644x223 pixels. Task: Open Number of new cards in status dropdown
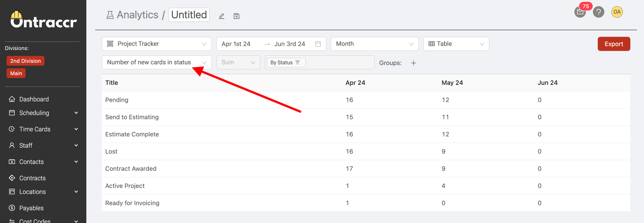(157, 63)
